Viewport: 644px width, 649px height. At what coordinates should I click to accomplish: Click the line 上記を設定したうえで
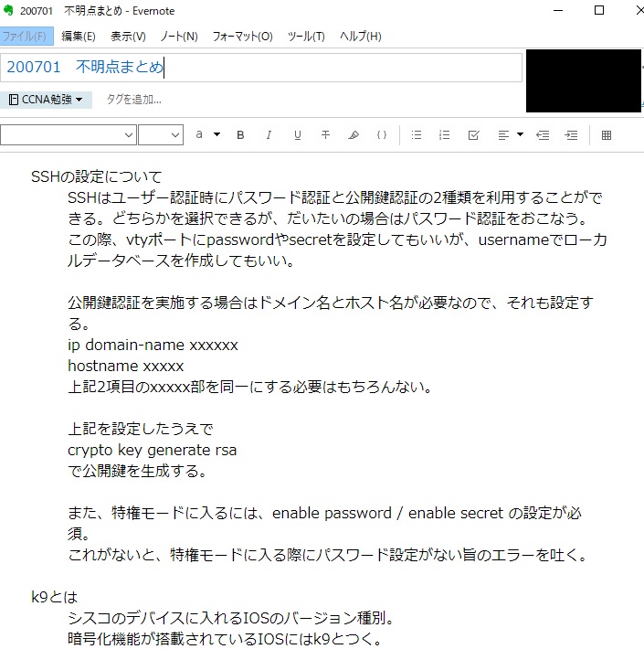[x=140, y=429]
